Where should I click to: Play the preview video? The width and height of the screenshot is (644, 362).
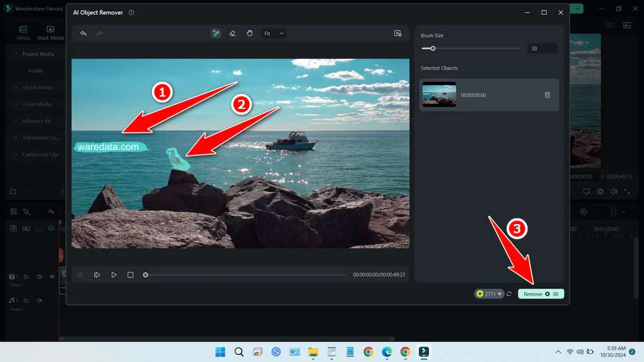(x=114, y=274)
